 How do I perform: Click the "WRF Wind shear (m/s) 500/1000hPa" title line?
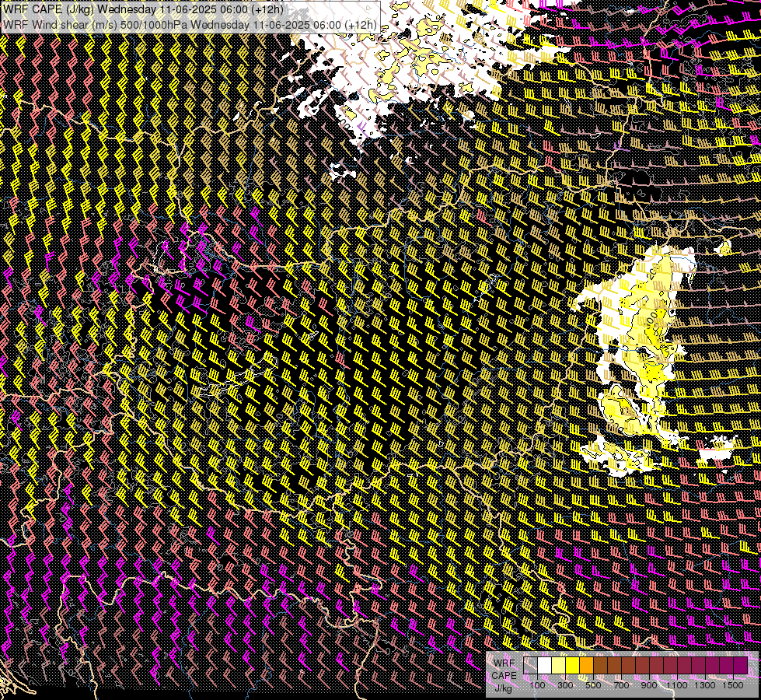click(190, 24)
